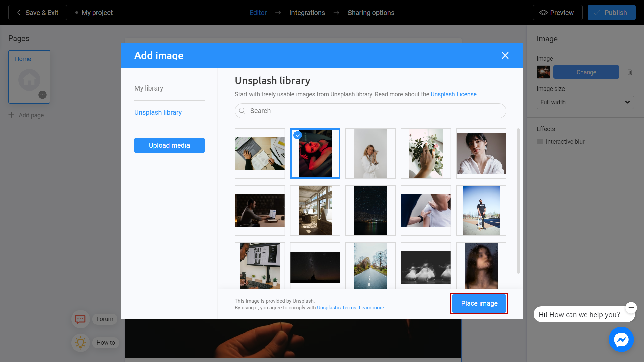Switch to My library tab

tap(149, 88)
